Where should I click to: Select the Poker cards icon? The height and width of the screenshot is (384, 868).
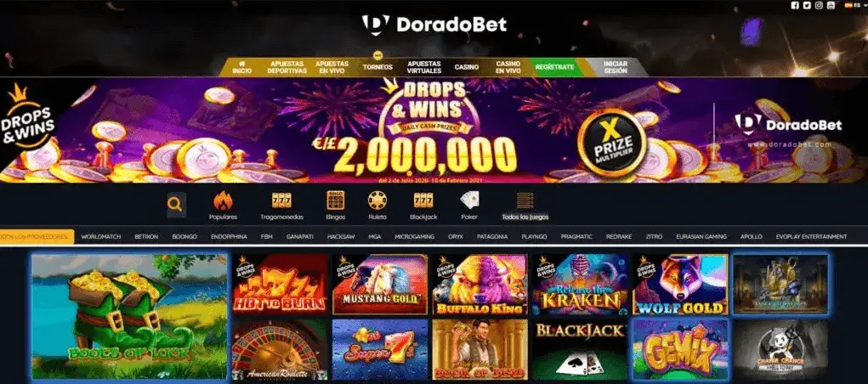[x=469, y=200]
